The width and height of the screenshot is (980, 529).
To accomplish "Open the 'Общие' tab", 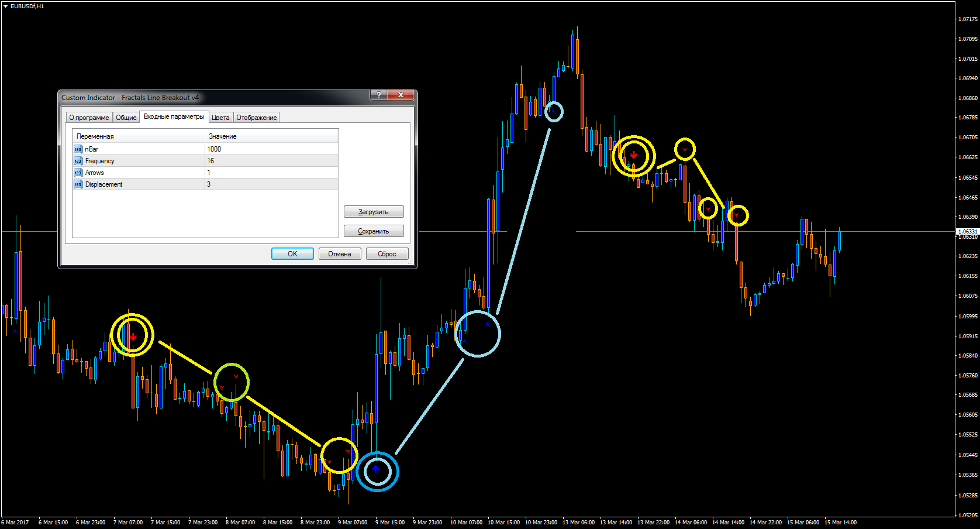I will [126, 118].
